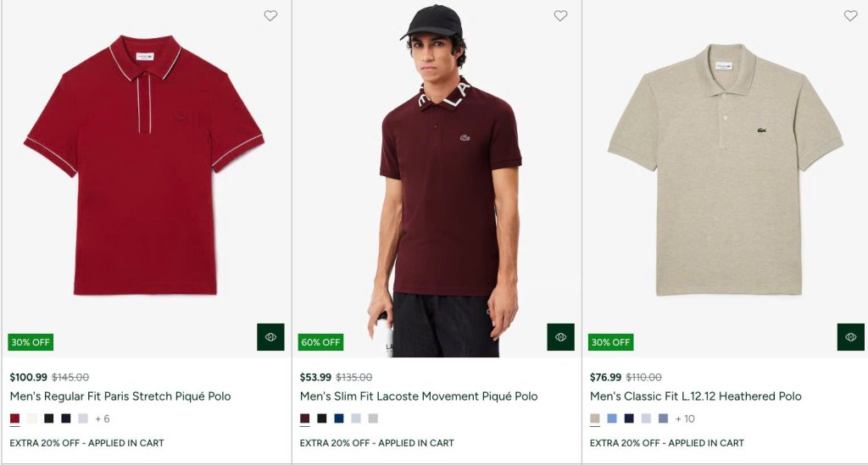The height and width of the screenshot is (465, 868).
Task: Open Men's Regular Fit Paris Stretch Piqué Polo
Action: click(x=120, y=396)
